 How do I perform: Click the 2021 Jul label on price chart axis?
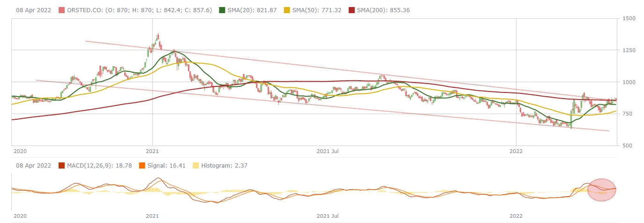(328, 151)
